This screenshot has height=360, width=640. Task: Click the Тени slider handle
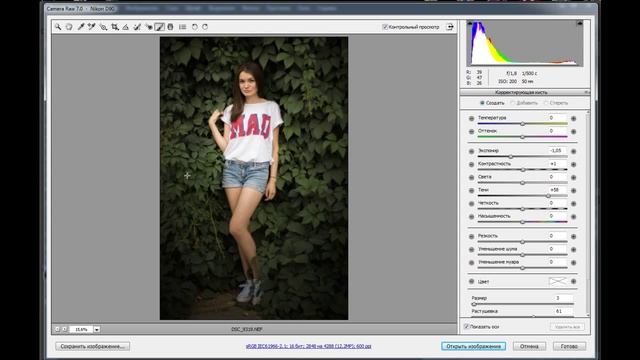click(549, 196)
